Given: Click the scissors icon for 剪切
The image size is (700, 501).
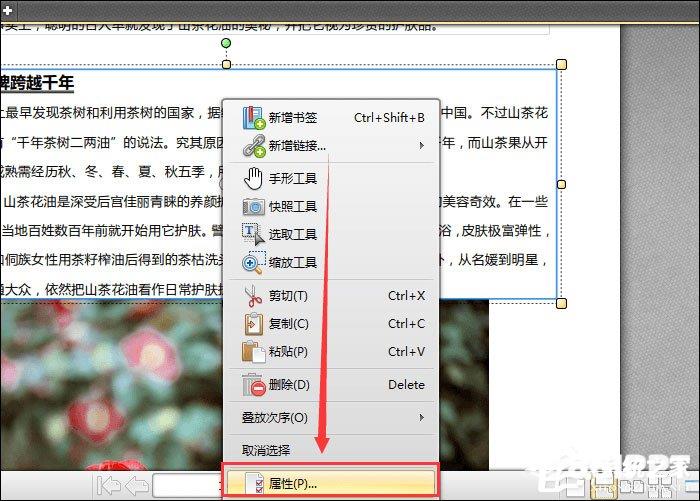Looking at the screenshot, I should pyautogui.click(x=253, y=296).
